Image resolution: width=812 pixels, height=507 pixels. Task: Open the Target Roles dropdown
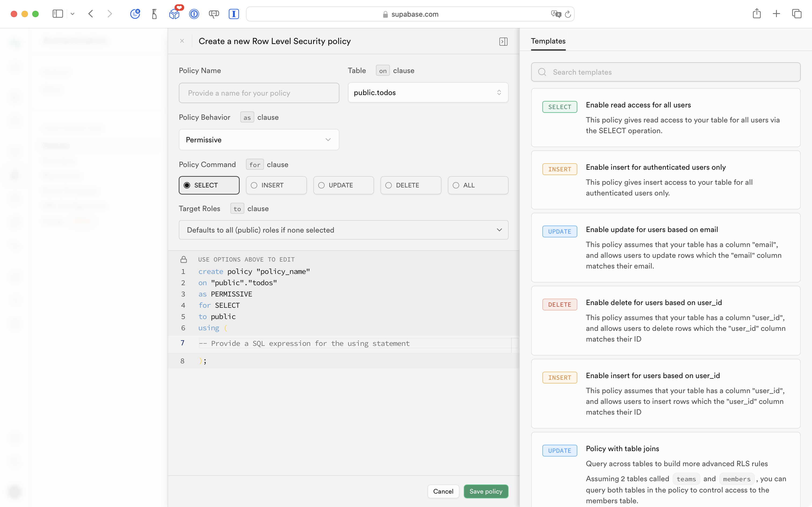343,230
